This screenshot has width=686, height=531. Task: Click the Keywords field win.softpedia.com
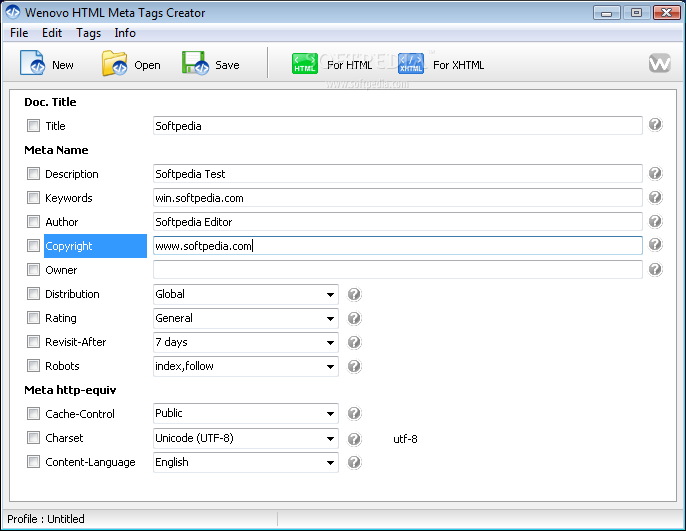398,198
